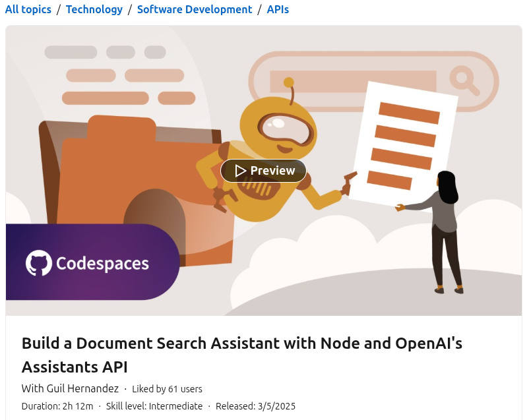Click the Duration: 2h 12m text
The height and width of the screenshot is (420, 529).
click(x=57, y=406)
